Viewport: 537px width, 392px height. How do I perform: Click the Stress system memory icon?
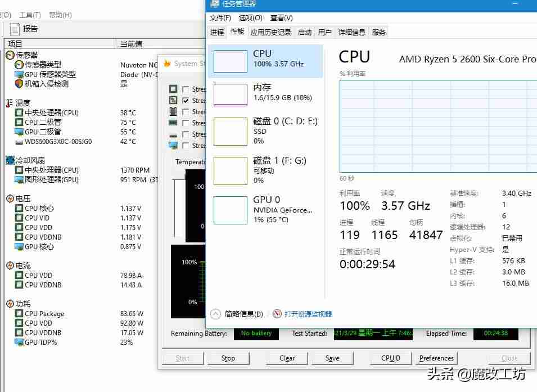click(173, 123)
